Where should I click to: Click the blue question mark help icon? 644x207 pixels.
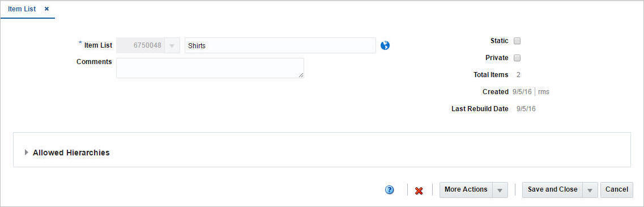(389, 190)
